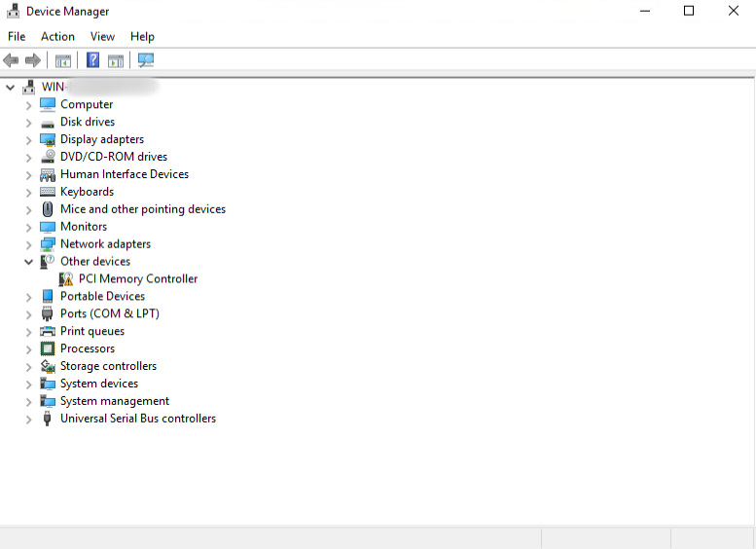756x549 pixels.
Task: Expand the Network adapters category
Action: [28, 244]
